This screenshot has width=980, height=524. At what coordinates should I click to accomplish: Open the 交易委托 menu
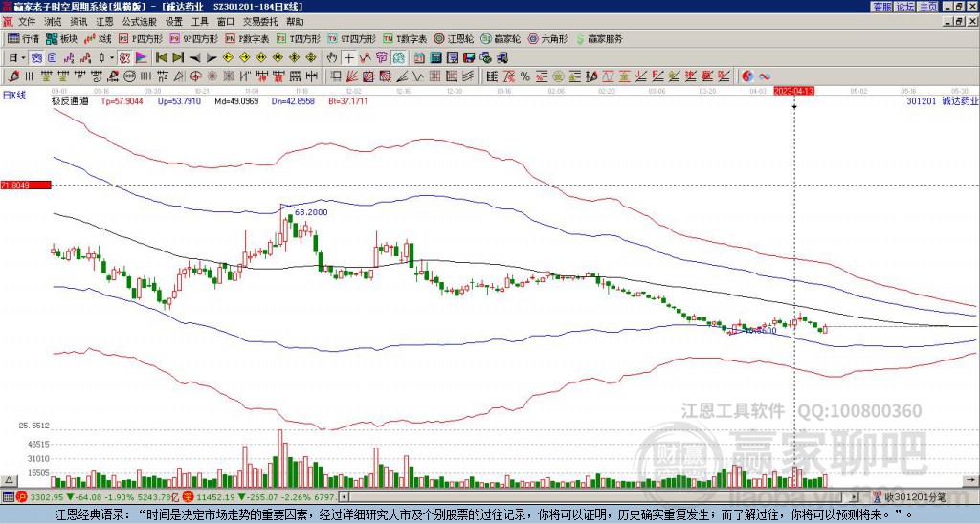[x=260, y=22]
